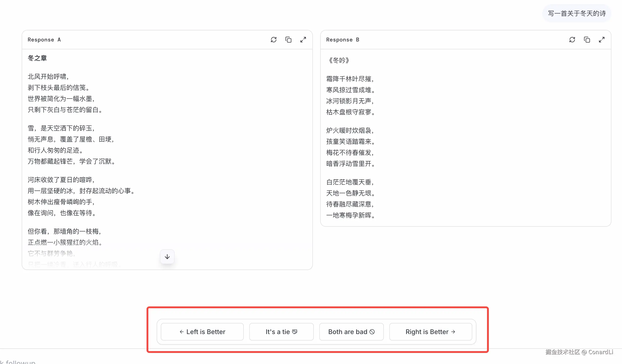Screen dimensions: 622x364
Task: Click the user prompt bubble 写一首关于冬天的诗
Action: [577, 13]
